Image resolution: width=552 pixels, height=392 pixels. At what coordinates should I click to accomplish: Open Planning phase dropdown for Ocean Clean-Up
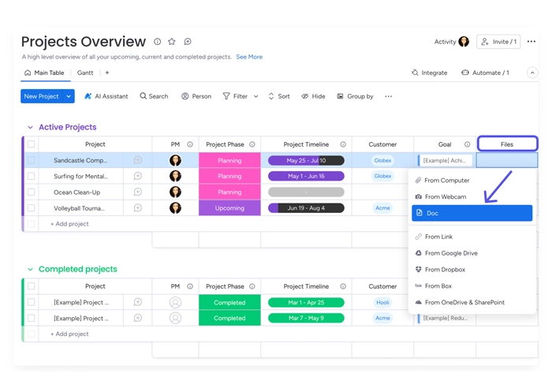[229, 192]
